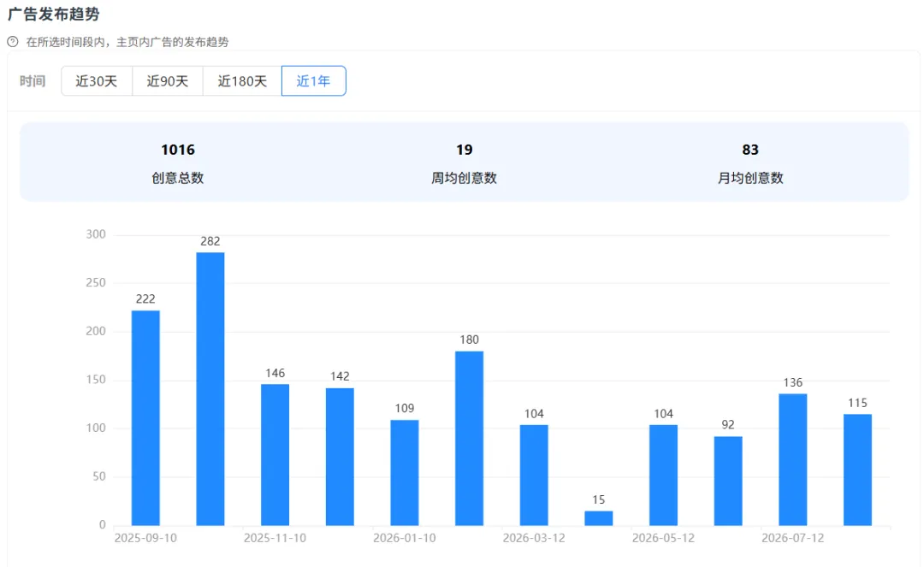Switch to the 近90天 time range

[168, 81]
